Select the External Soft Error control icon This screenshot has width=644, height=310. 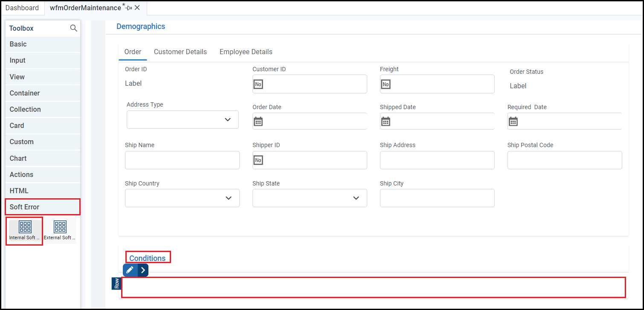60,227
